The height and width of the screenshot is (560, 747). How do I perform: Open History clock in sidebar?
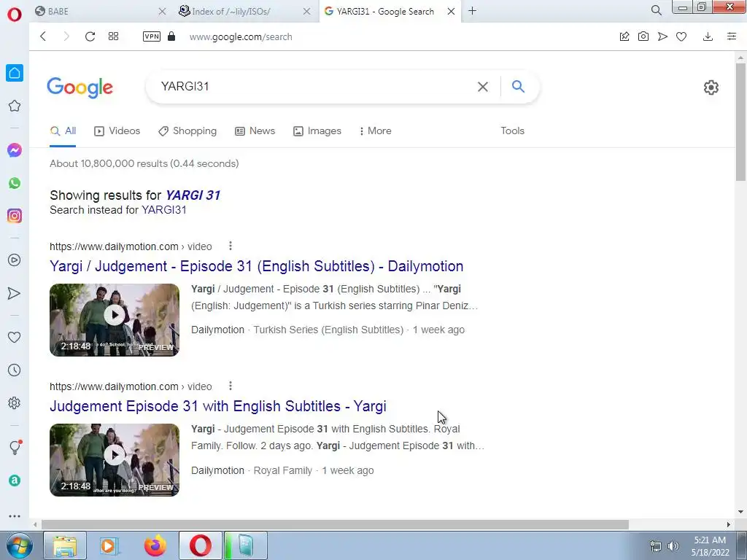click(15, 370)
